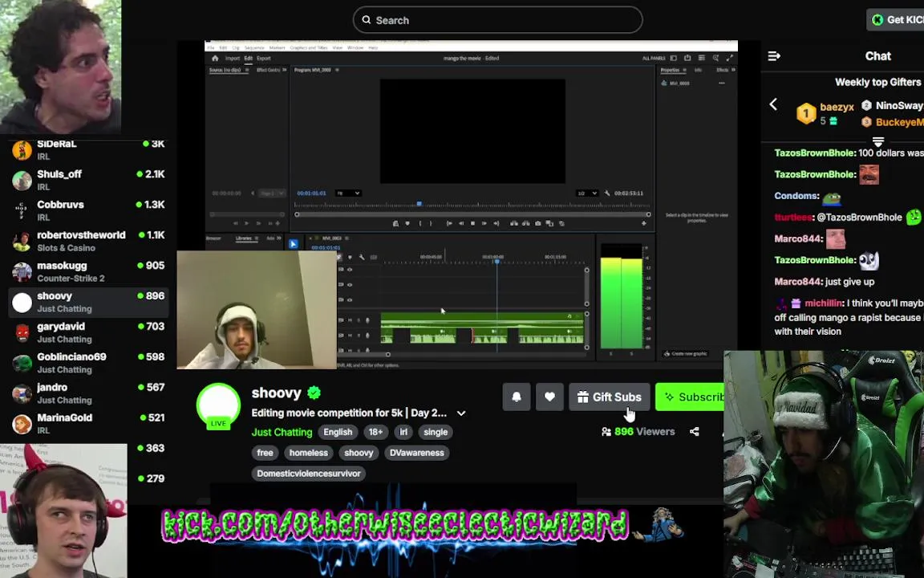Click Export Frame camera icon

(x=538, y=223)
